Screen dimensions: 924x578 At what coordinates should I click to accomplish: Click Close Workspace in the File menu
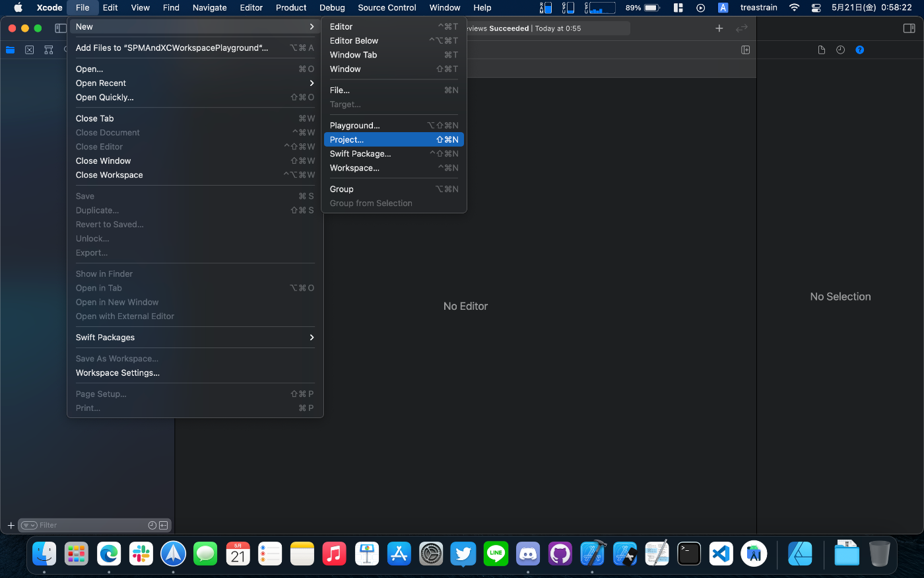[x=195, y=175]
